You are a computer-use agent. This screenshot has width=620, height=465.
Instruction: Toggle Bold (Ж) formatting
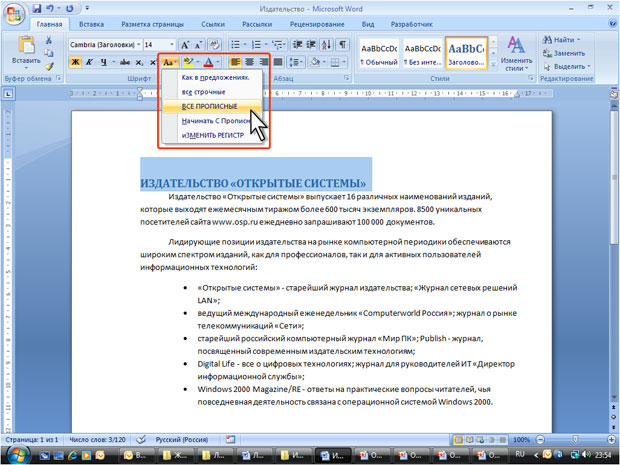click(75, 62)
